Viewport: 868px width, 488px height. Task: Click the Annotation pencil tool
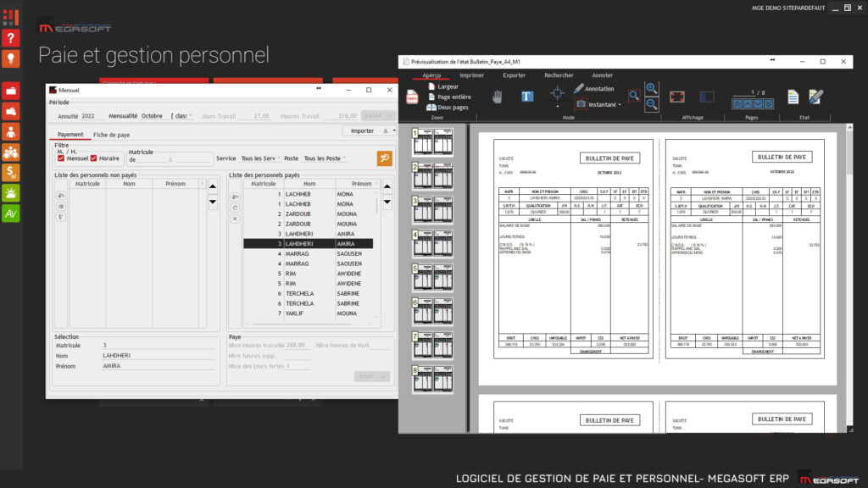coord(593,88)
